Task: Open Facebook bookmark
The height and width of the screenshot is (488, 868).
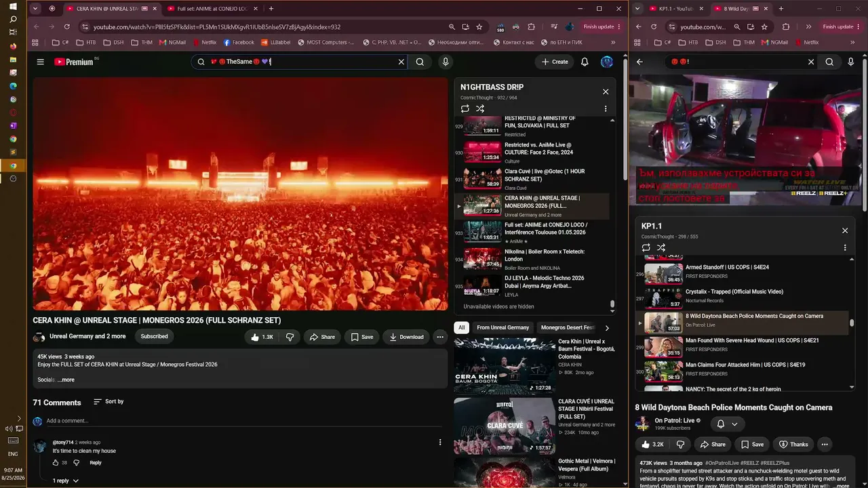Action: 239,42
